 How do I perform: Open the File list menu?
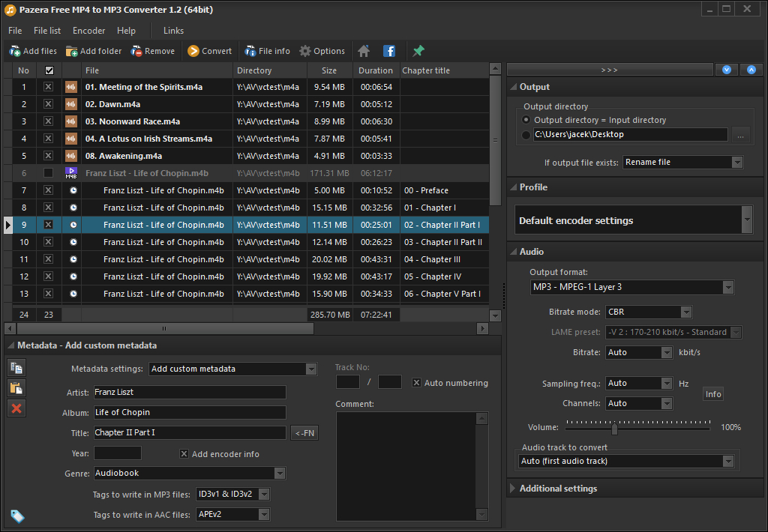pos(47,30)
